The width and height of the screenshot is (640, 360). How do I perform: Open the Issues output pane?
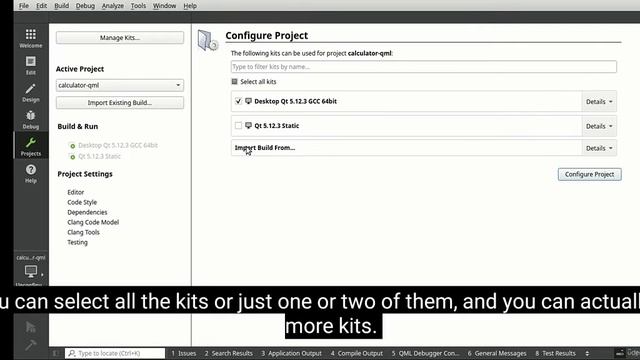184,353
